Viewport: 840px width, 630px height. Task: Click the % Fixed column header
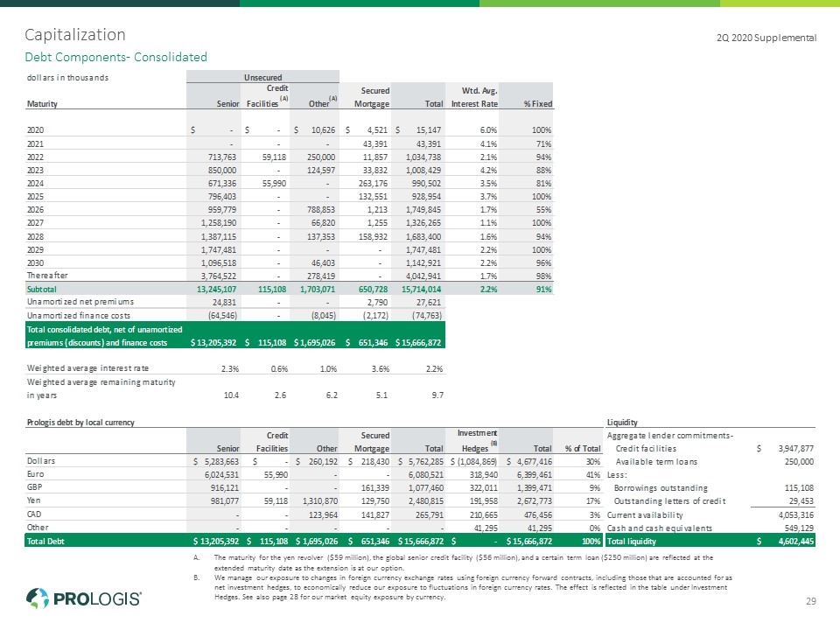tap(538, 104)
